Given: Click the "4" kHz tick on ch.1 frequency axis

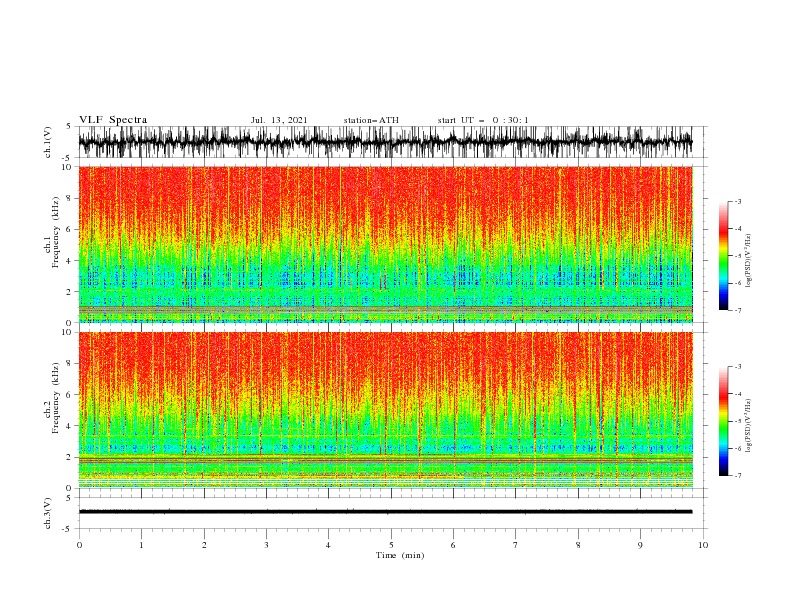Looking at the screenshot, I should 69,261.
